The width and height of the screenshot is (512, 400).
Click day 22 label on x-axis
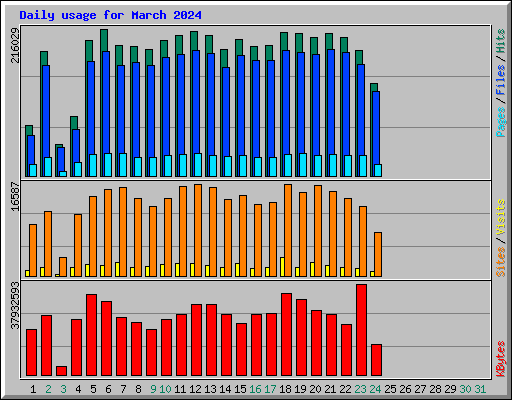pos(345,389)
